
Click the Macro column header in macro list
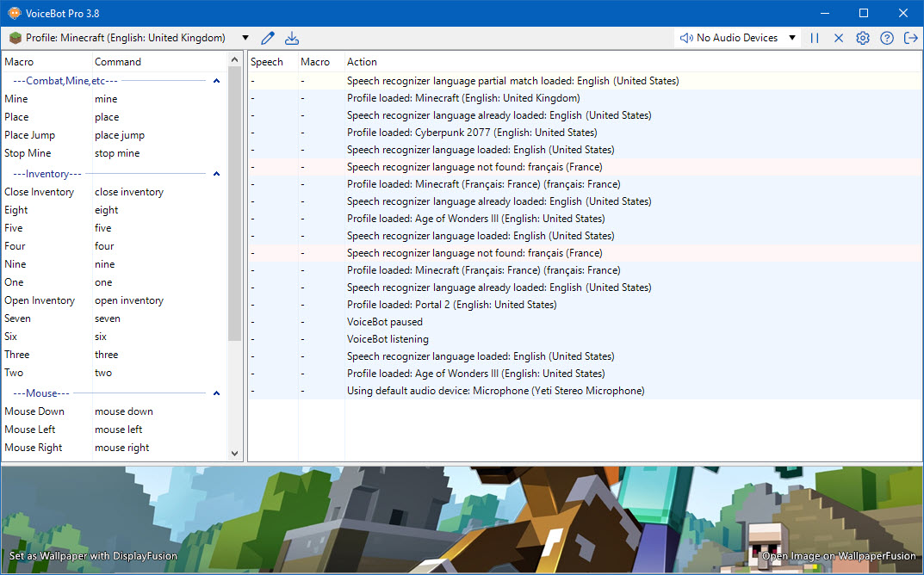[19, 62]
